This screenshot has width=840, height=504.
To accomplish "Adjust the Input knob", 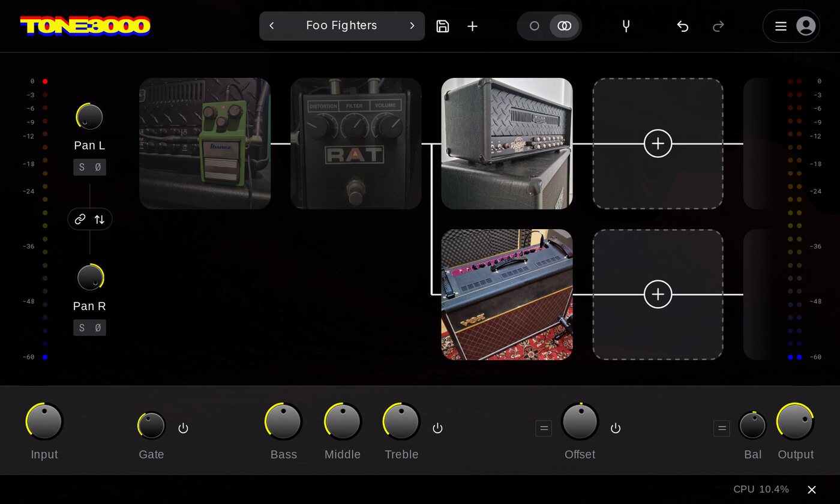I will [x=44, y=421].
